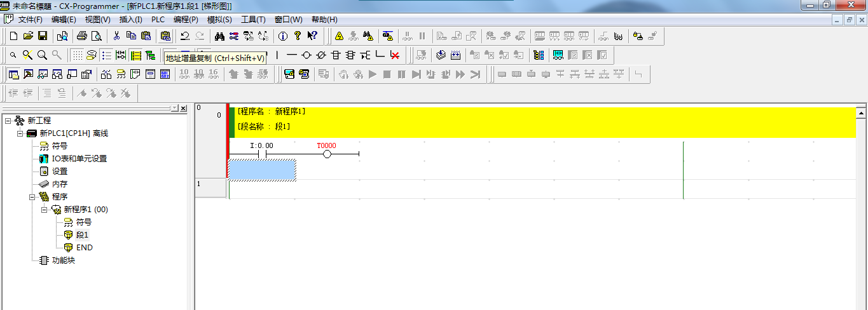The width and height of the screenshot is (868, 310).
Task: Collapse the 新PLC1[CP1H] tree node
Action: [x=20, y=133]
